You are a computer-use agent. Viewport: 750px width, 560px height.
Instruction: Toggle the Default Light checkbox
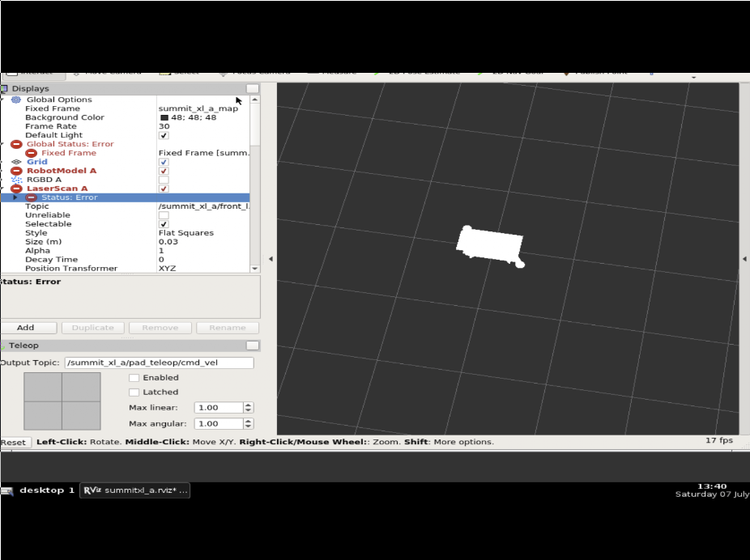pyautogui.click(x=164, y=135)
